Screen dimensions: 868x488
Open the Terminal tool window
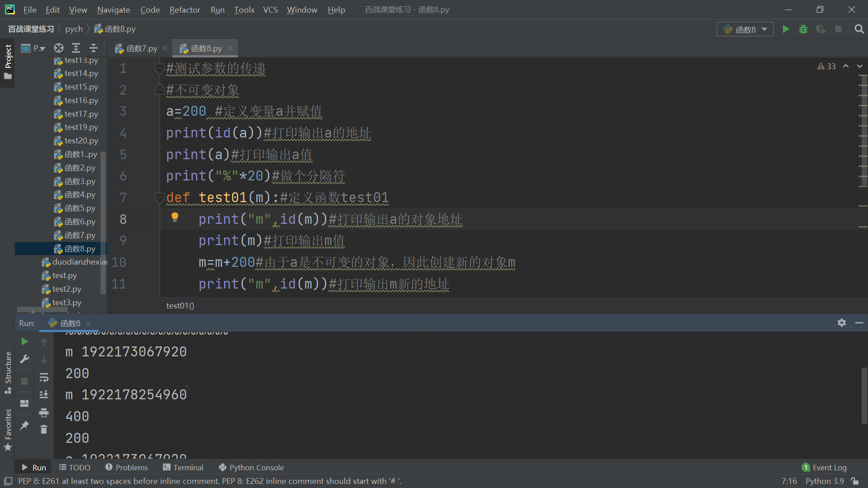(x=183, y=467)
